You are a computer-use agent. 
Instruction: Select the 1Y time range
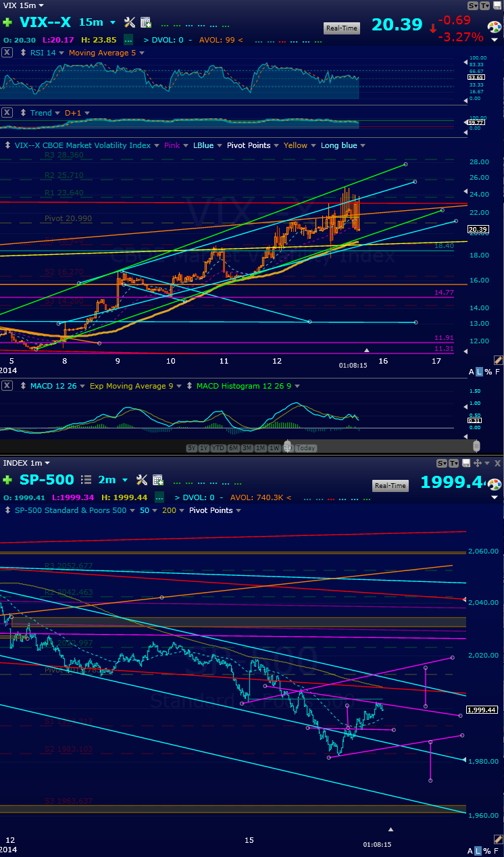click(205, 448)
